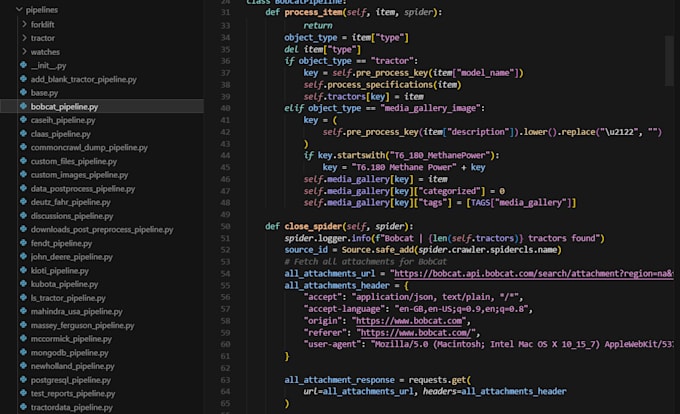Open caseih_pipeline.py file
This screenshot has width=680, height=414.
click(x=63, y=120)
